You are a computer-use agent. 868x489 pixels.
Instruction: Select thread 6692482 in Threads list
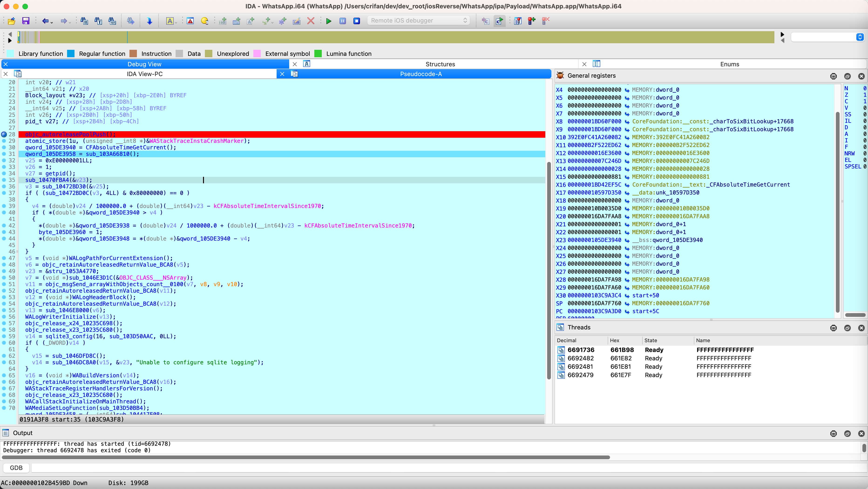711,358
